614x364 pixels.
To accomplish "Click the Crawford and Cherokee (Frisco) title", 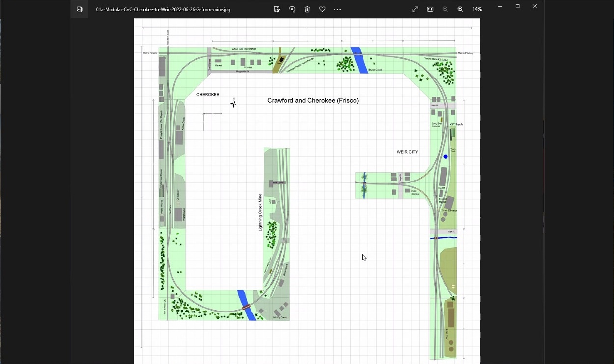I will 313,101.
